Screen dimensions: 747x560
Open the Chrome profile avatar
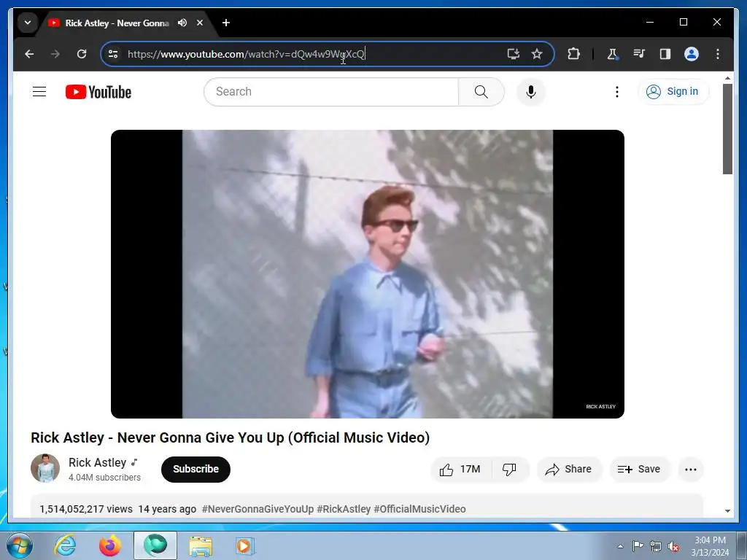tap(692, 54)
